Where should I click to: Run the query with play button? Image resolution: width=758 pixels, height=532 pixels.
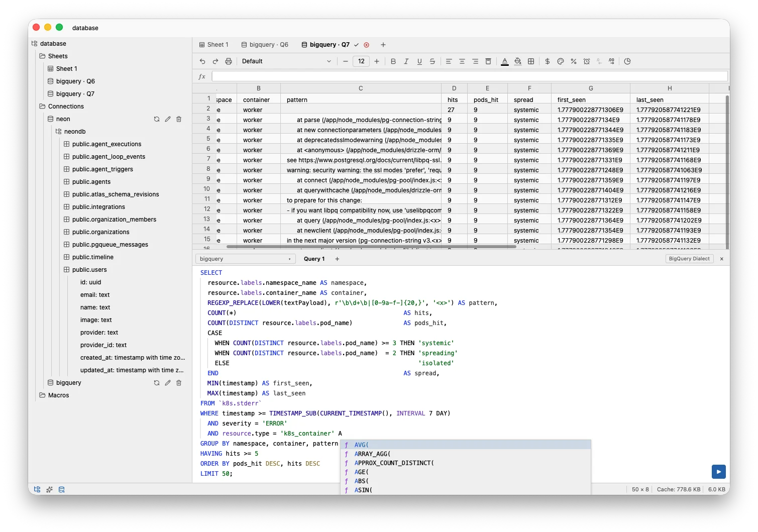(x=719, y=472)
